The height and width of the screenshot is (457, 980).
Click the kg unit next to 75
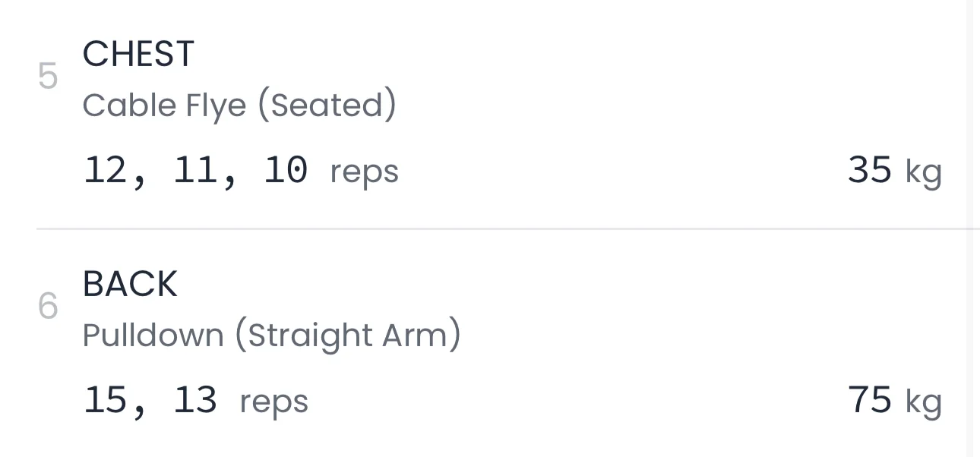923,403
